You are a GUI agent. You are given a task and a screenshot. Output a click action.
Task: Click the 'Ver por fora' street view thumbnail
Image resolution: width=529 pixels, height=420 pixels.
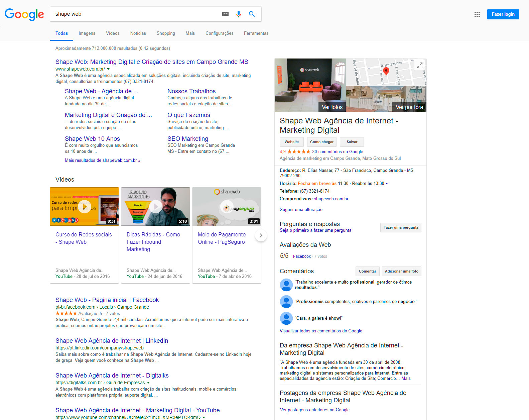(386, 99)
